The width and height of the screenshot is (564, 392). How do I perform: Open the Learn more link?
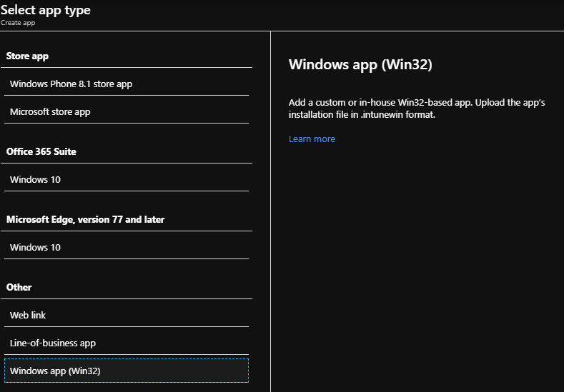coord(312,139)
